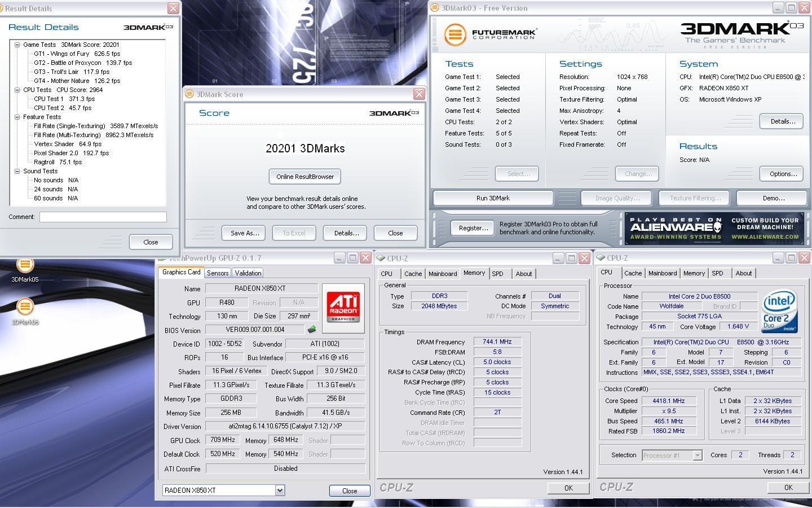
Task: Switch to the Validation tab in GPU-Z
Action: click(x=248, y=273)
